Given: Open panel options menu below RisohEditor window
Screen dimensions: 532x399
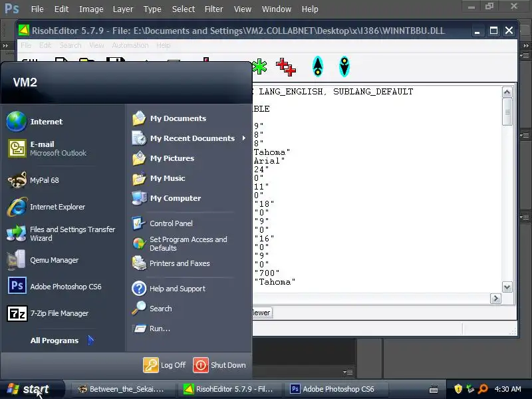Looking at the screenshot, I should point(348,372).
